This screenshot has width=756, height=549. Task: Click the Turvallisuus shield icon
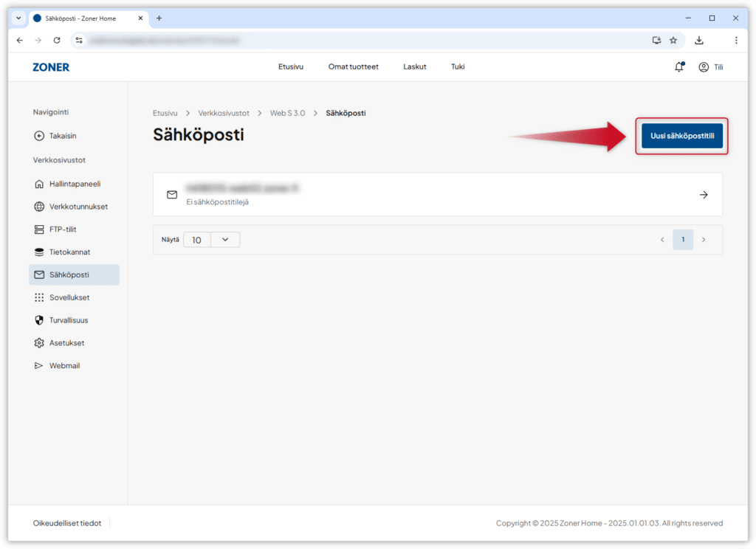[39, 320]
